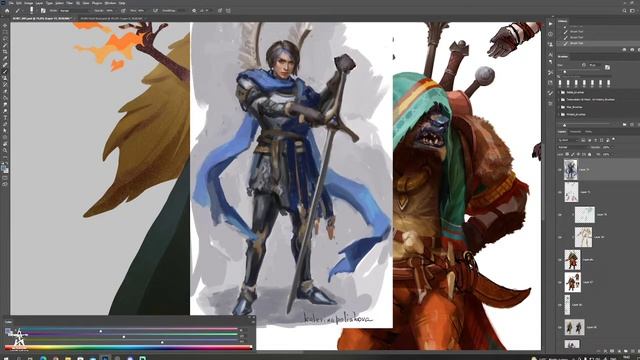Select the Rectangular Marquee tool
Viewport: 640px width, 360px height.
click(x=5, y=32)
